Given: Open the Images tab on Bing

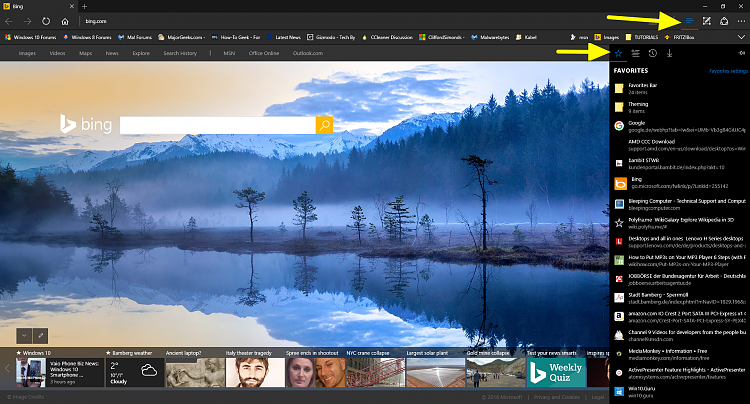Looking at the screenshot, I should (27, 53).
